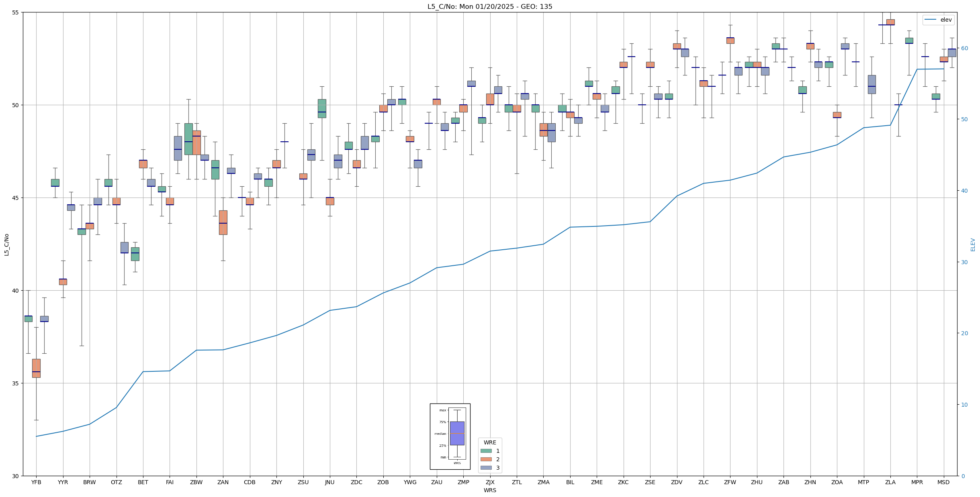980x497 pixels.
Task: Click the YFB station tick label
Action: [x=36, y=482]
